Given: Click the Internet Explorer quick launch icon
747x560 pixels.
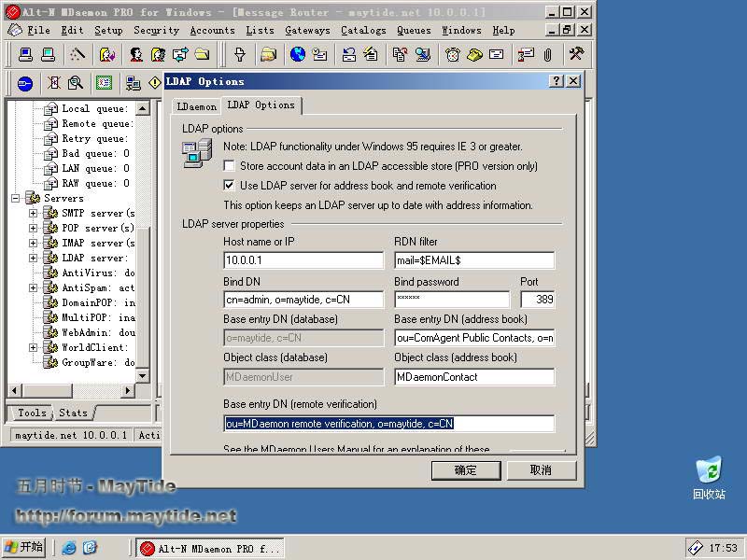Looking at the screenshot, I should pos(69,548).
